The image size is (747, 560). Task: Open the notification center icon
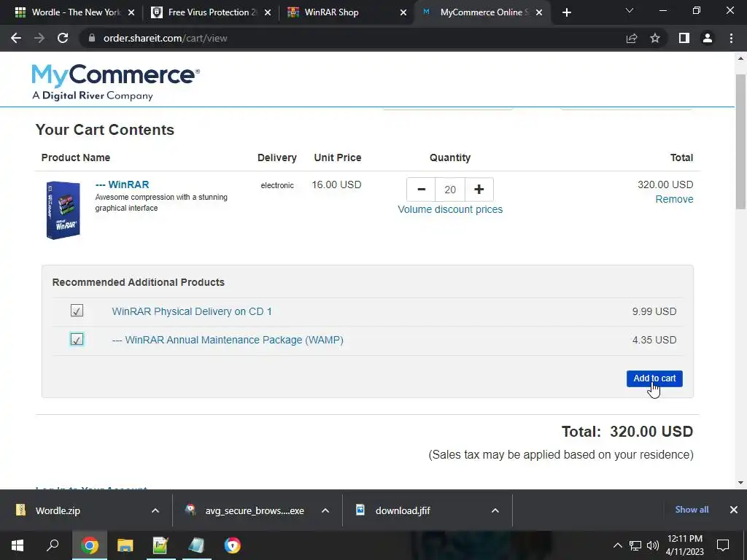tap(723, 545)
